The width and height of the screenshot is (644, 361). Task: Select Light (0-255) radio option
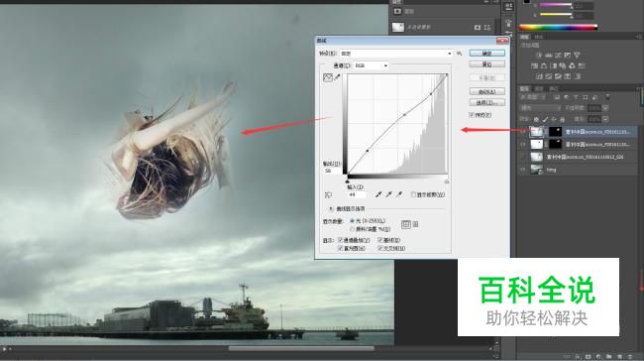pyautogui.click(x=352, y=221)
